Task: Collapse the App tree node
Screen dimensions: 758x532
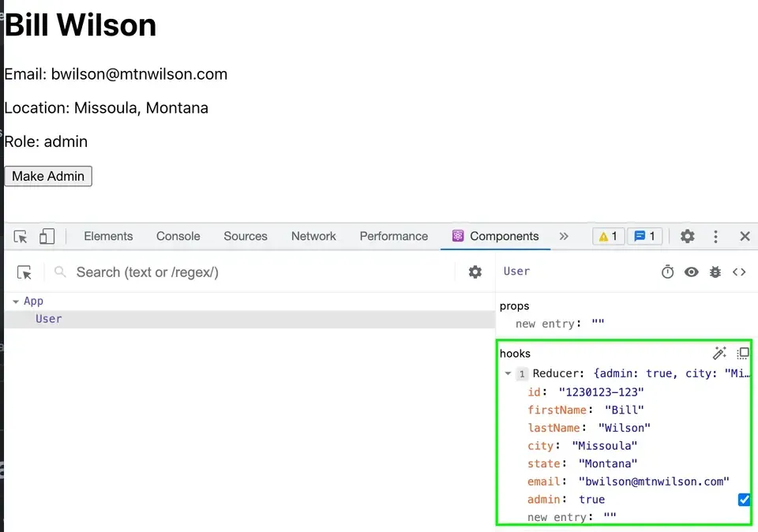Action: (15, 302)
